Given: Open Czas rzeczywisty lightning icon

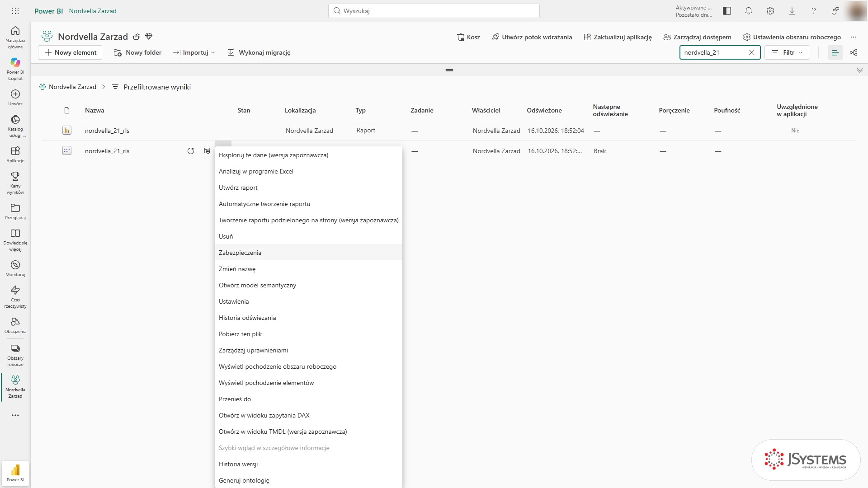Looking at the screenshot, I should point(15,290).
